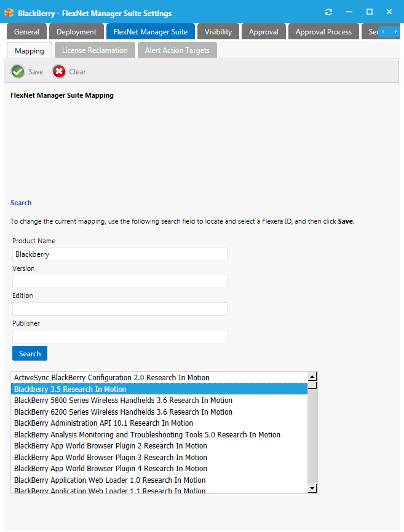Viewport: 404px width, 532px height.
Task: Select ActiveSync BlackBerry Configuration 2.0 item
Action: (112, 378)
